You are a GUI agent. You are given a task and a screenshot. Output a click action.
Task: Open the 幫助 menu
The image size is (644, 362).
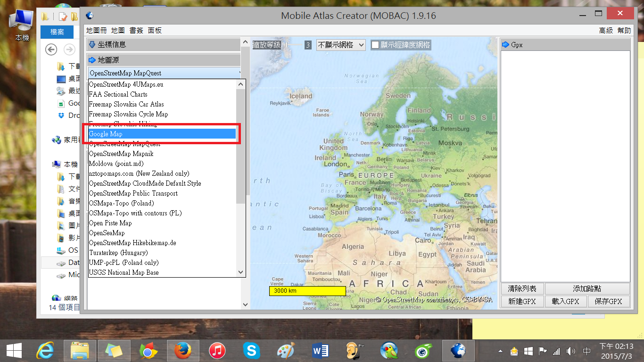coord(624,30)
